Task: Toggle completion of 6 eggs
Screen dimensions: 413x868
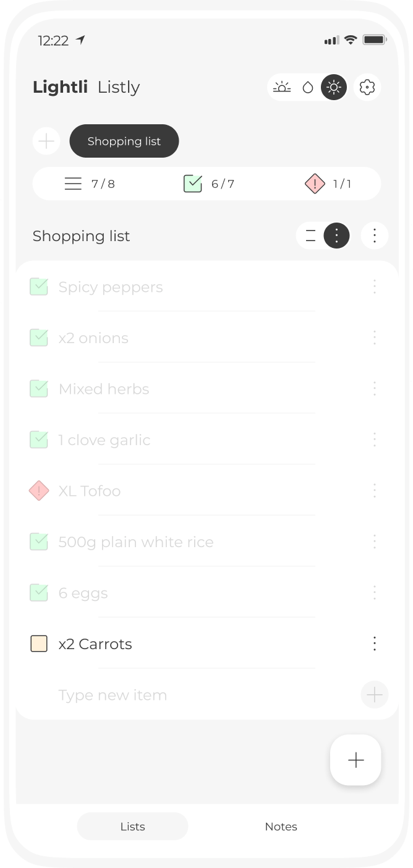Action: point(38,592)
